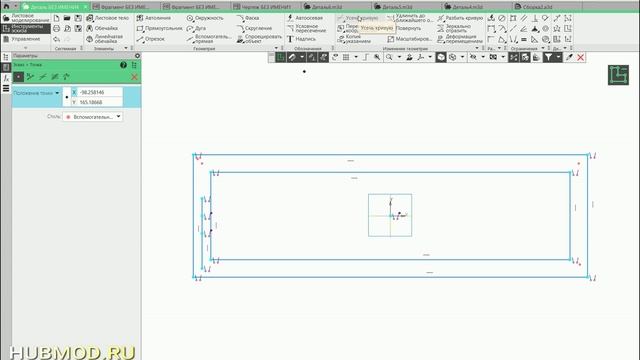640x360 pixels.
Task: Toggle the point creation mode button
Action: coord(18,76)
